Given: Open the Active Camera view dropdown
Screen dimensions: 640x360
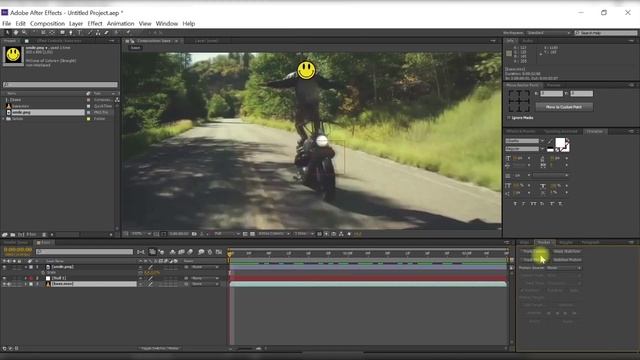Looking at the screenshot, I should tap(274, 234).
